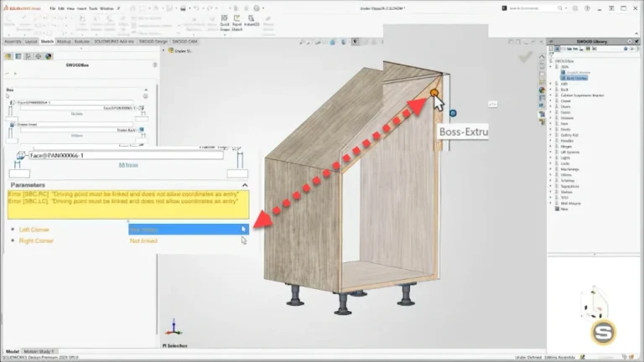644x362 pixels.
Task: Select the Shelves library folder
Action: coord(566,192)
